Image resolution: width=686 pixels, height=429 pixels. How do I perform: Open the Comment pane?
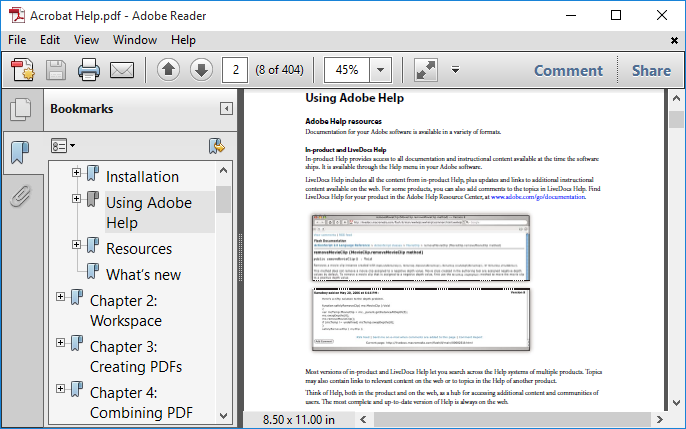(x=568, y=70)
